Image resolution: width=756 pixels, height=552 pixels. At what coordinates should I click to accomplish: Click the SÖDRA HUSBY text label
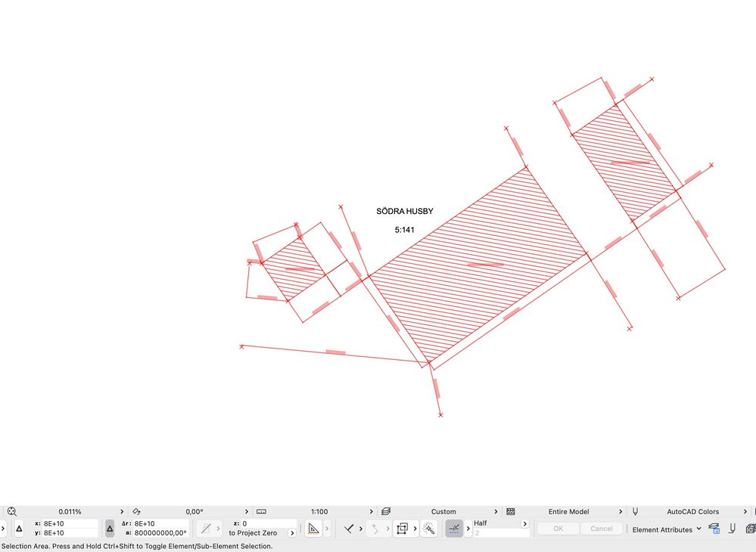(405, 211)
